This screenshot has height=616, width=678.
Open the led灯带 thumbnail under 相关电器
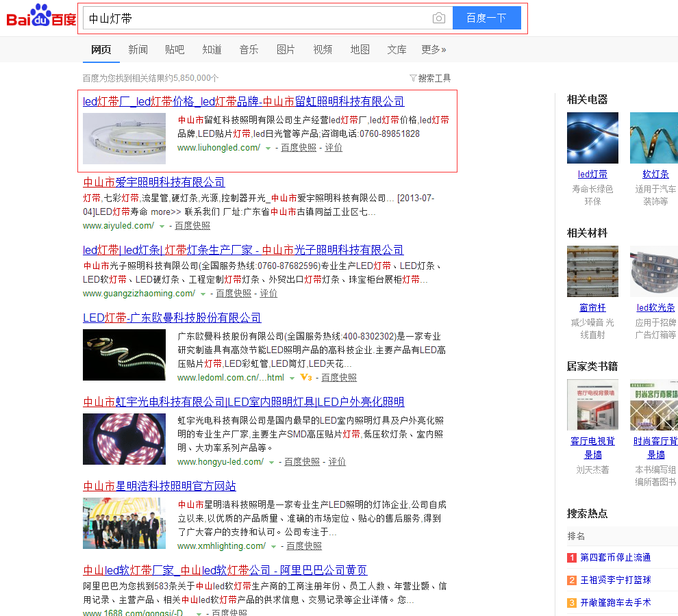click(x=592, y=138)
